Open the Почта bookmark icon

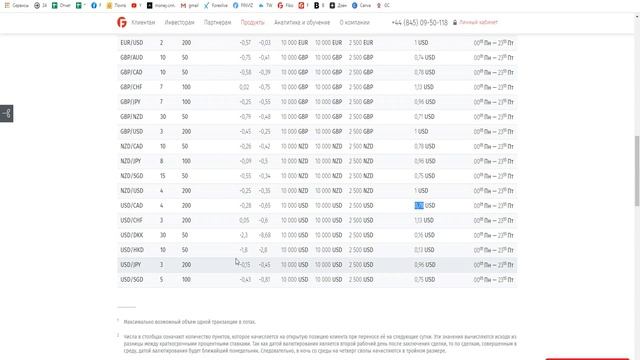click(109, 5)
